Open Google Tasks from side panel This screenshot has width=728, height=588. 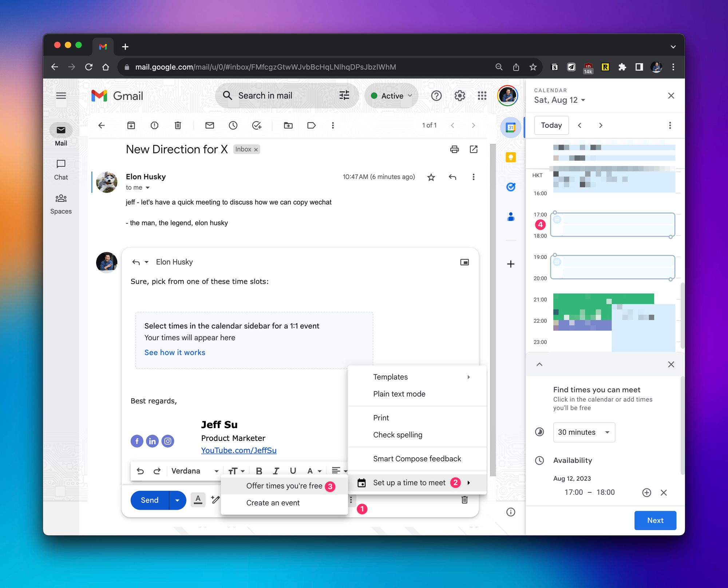point(511,187)
